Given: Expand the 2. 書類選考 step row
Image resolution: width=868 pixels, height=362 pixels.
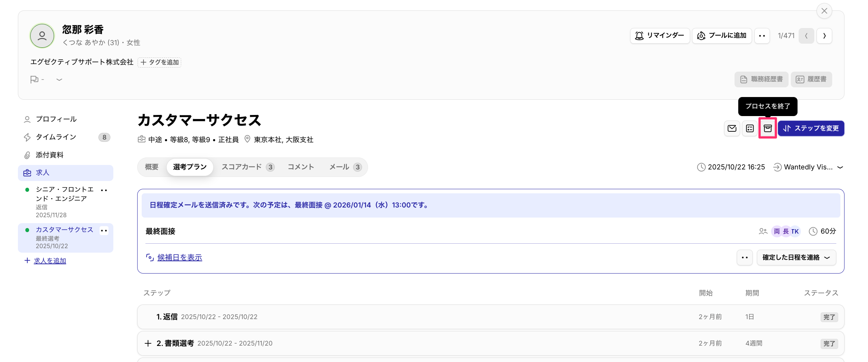Looking at the screenshot, I should 148,343.
